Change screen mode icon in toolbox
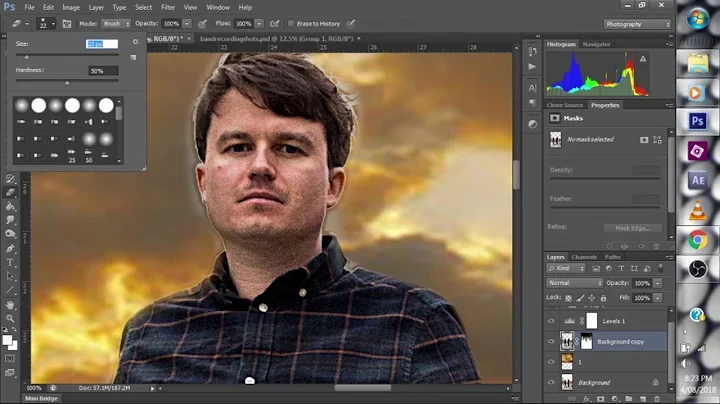This screenshot has height=404, width=720. point(10,372)
